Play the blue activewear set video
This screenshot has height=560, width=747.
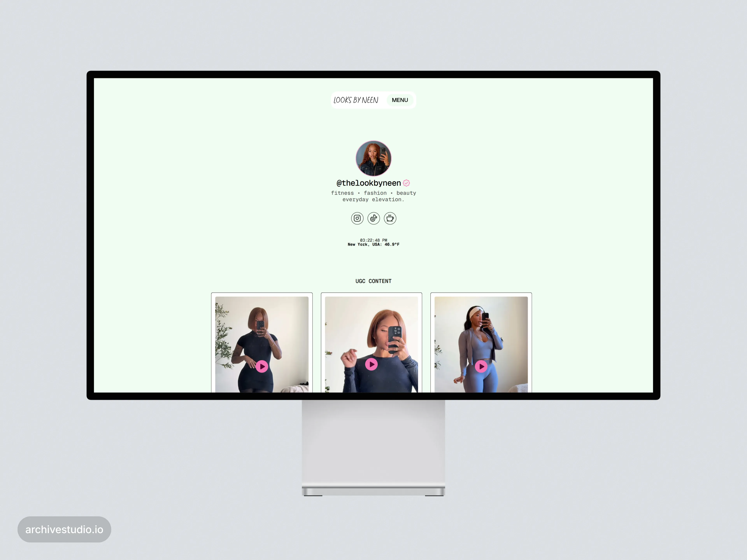481,366
